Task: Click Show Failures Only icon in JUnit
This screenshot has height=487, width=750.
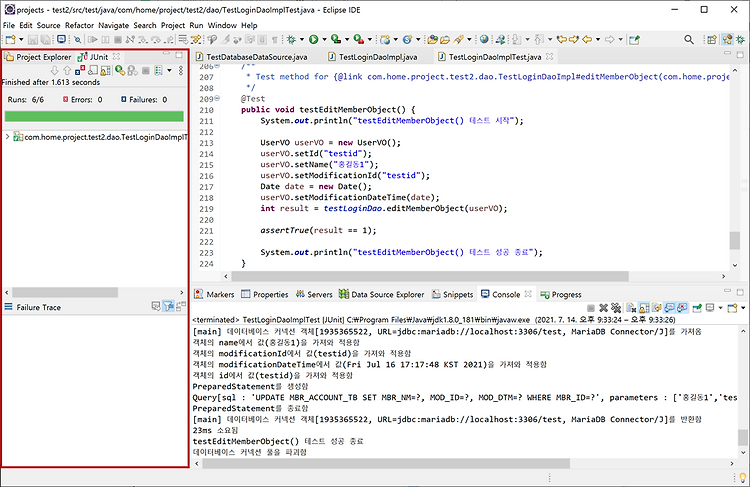Action: [x=80, y=70]
